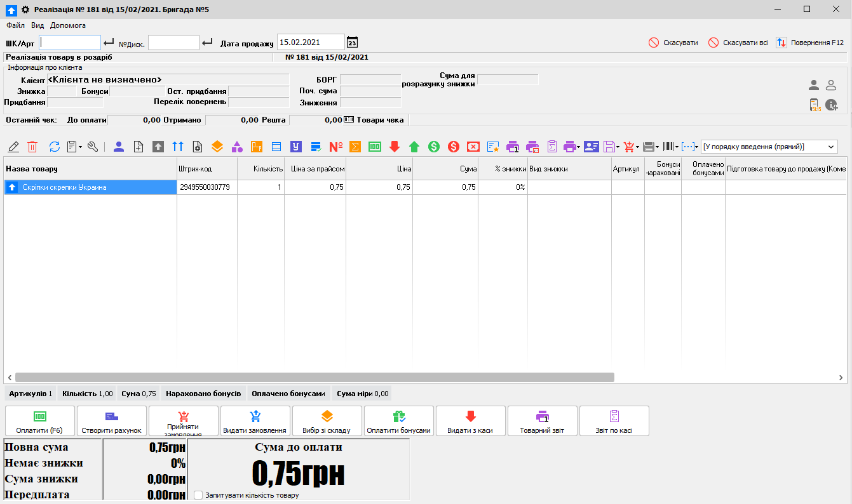Click the ШК/Арт input field
Image resolution: width=852 pixels, height=504 pixels.
point(70,43)
